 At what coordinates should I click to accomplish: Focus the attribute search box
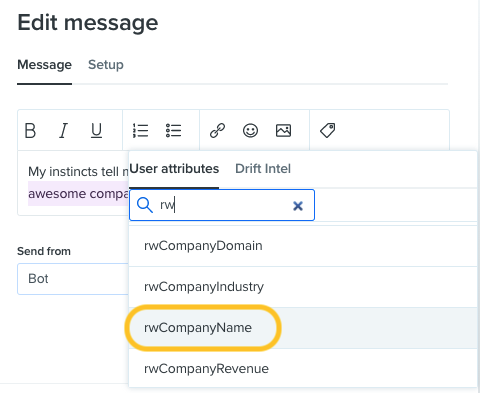(222, 205)
